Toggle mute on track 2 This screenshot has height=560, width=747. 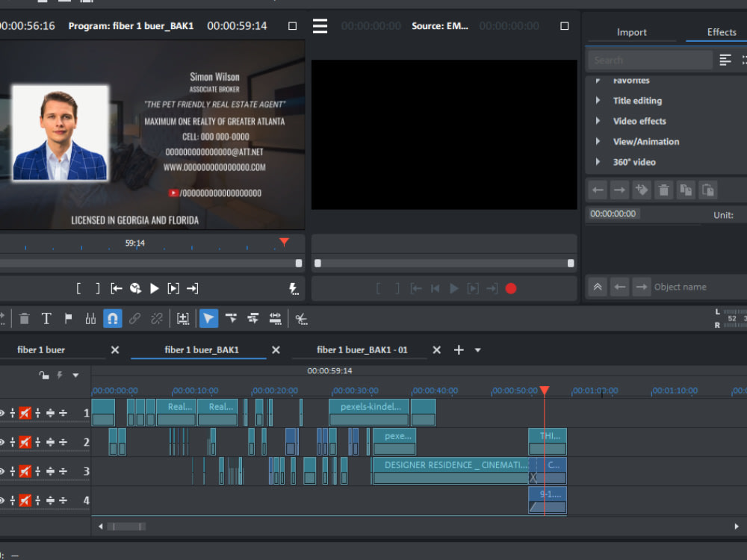pyautogui.click(x=25, y=442)
